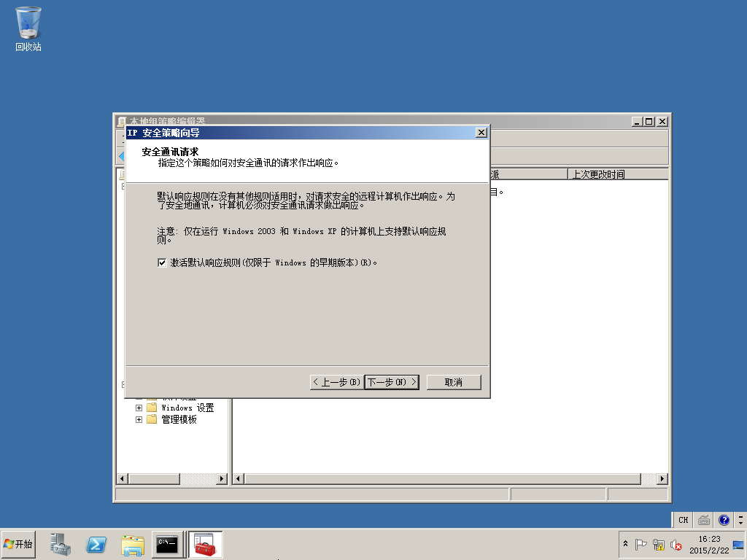Screen dimensions: 747x560
Task: Go back with 上一步(B) button
Action: tap(337, 382)
